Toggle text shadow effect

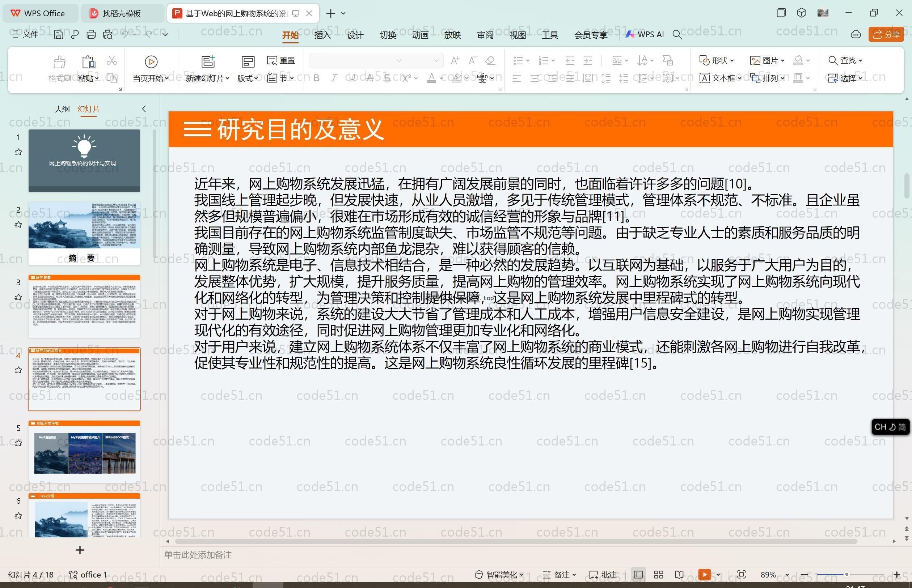click(387, 78)
